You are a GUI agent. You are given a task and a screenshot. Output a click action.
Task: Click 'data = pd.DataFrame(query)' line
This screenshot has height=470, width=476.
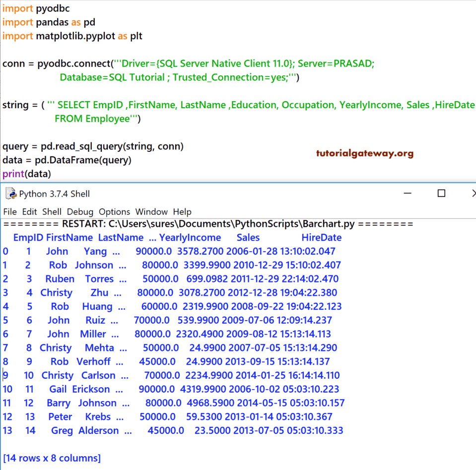click(67, 160)
